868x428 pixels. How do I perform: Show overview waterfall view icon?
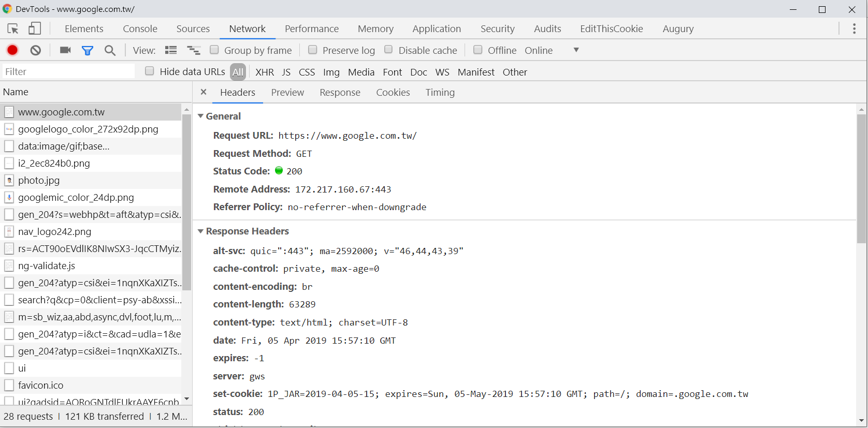(x=194, y=50)
